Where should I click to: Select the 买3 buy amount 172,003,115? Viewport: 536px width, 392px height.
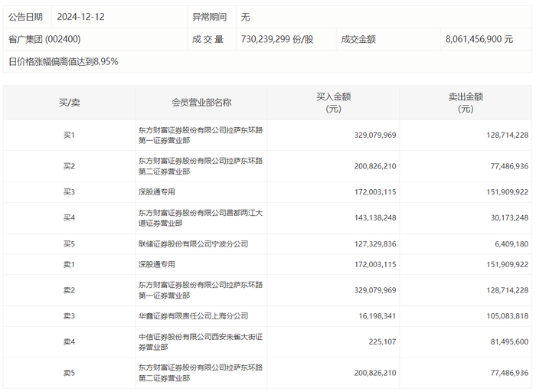(375, 192)
